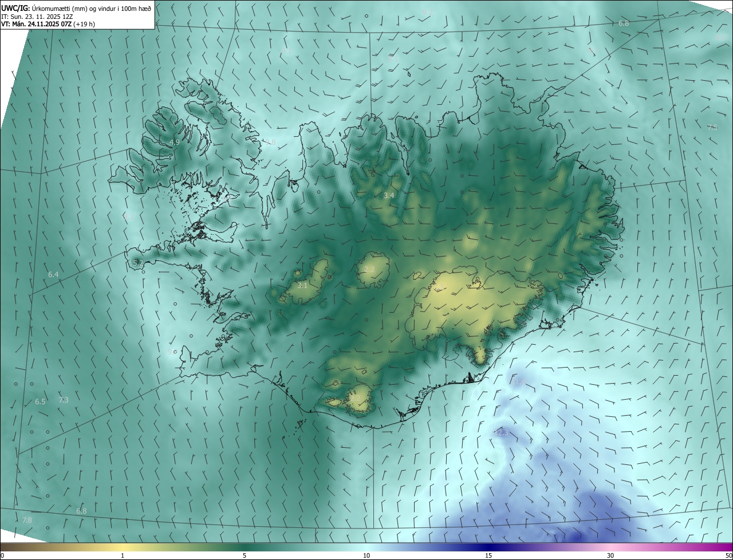Click the 7.3 value label

pos(64,400)
